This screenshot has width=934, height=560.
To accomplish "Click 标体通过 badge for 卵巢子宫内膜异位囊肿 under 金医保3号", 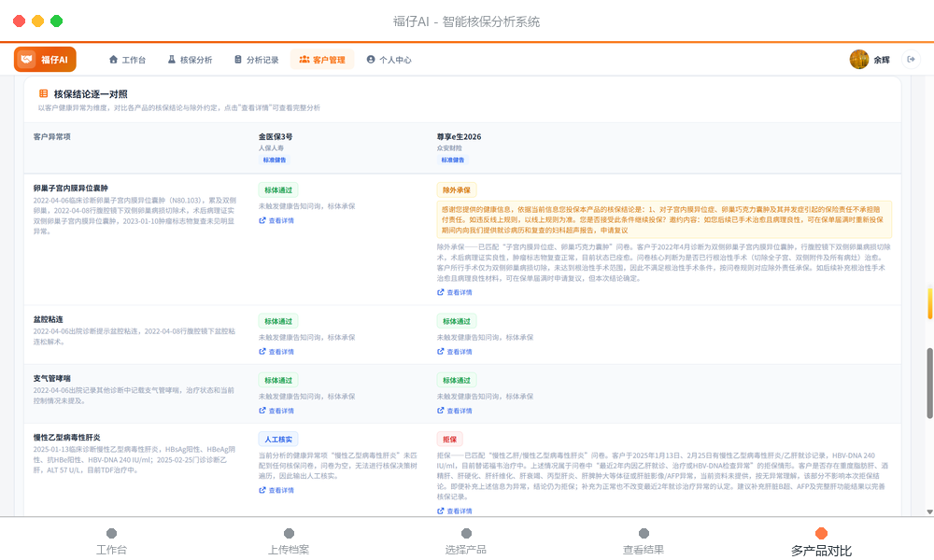I will [x=278, y=189].
